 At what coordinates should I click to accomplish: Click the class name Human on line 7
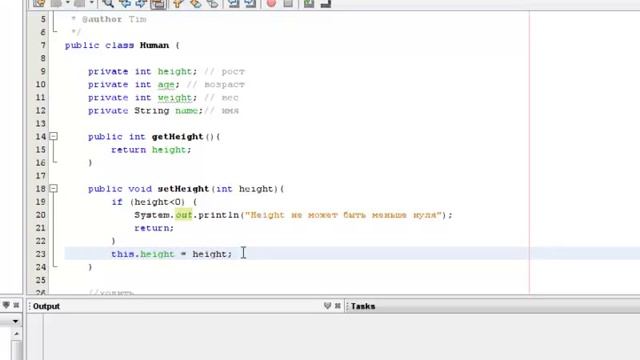click(x=154, y=45)
